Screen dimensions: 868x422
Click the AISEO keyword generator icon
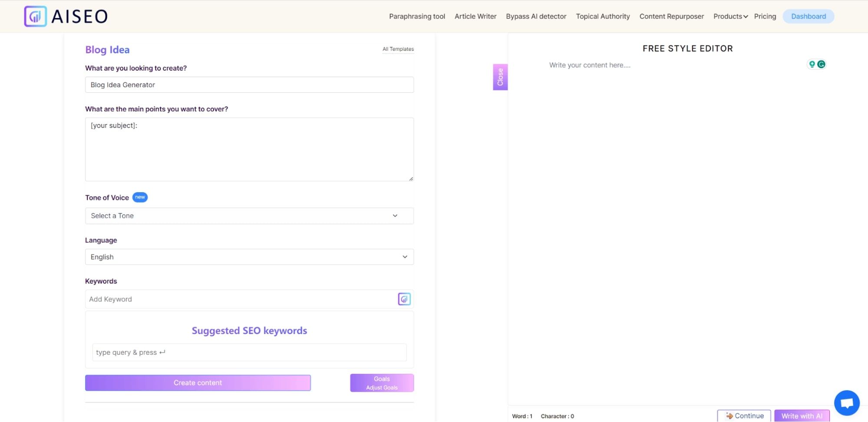point(404,299)
